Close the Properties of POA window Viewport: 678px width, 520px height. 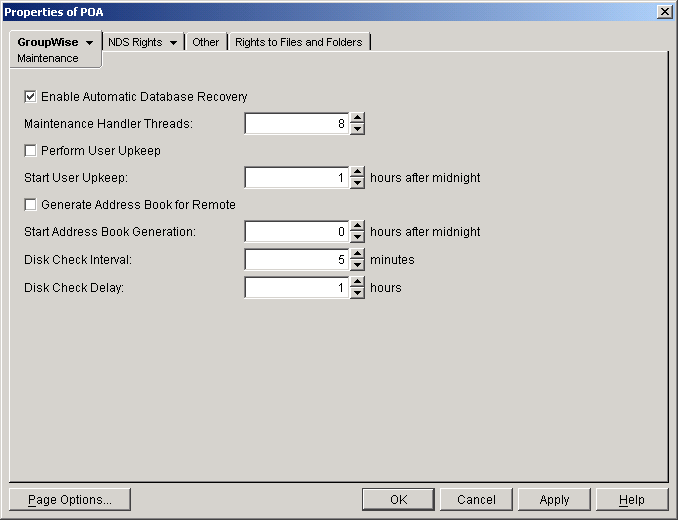click(x=664, y=12)
